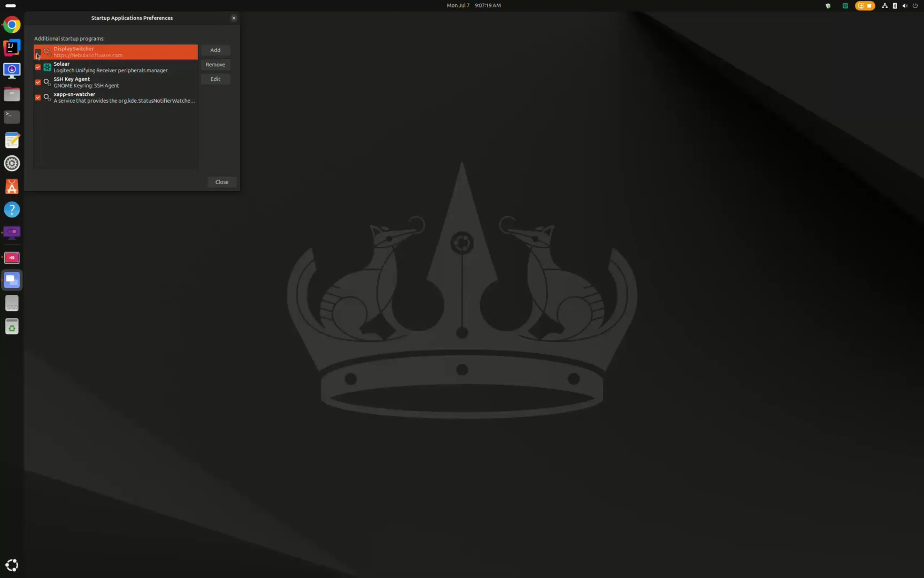Remove the selected startup program
924x578 pixels.
coord(215,65)
